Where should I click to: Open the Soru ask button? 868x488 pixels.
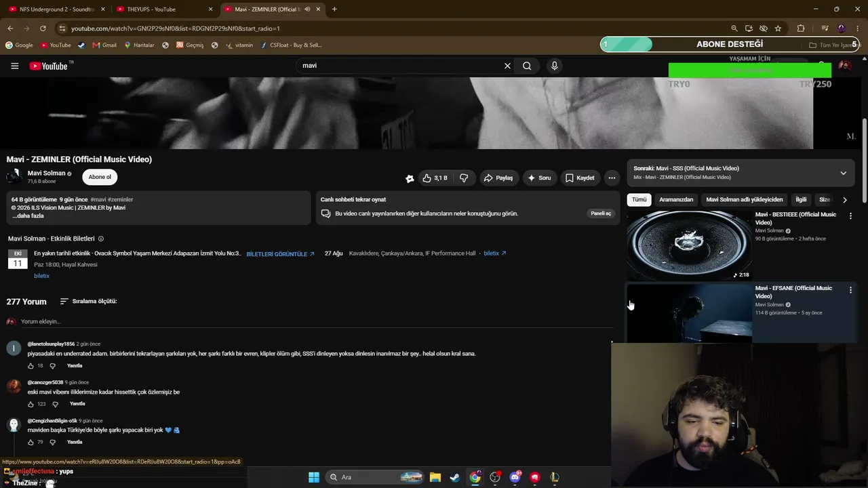click(x=539, y=178)
